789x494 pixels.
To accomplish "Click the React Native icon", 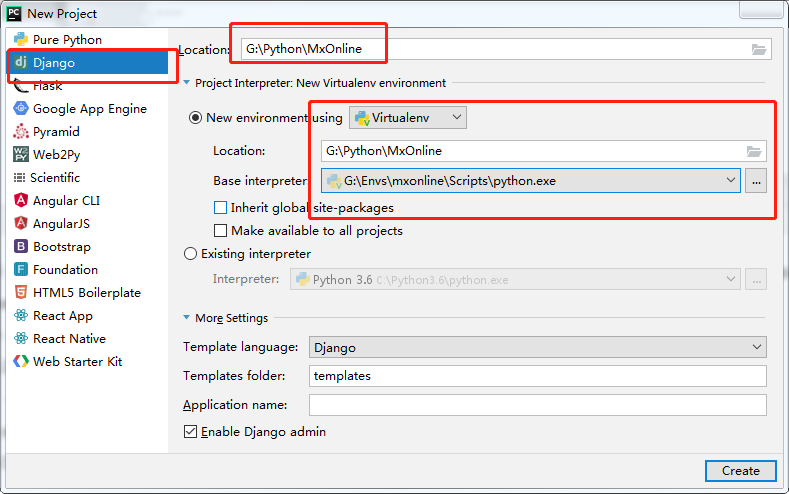I will pyautogui.click(x=21, y=338).
